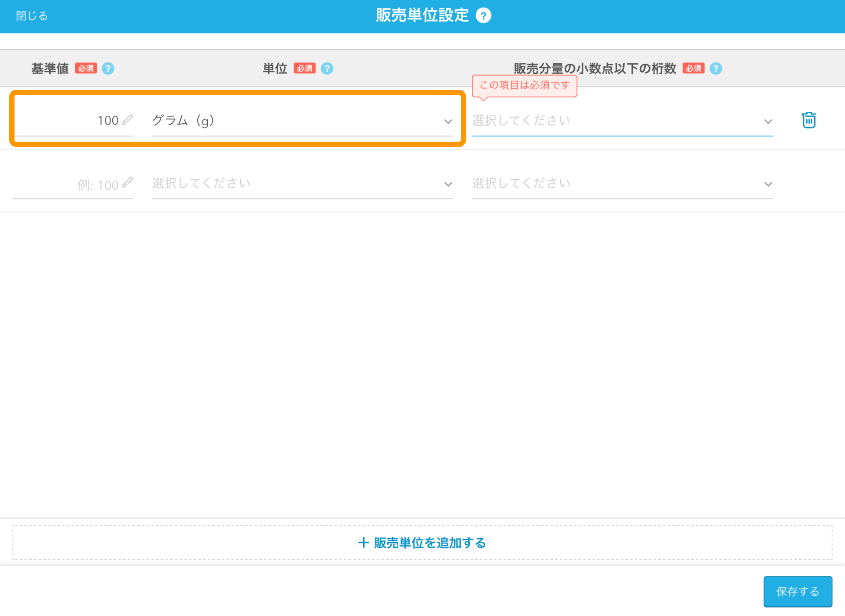Viewport: 845px width, 616px height.
Task: Click the 必須 badge next to 単位
Action: coord(305,68)
